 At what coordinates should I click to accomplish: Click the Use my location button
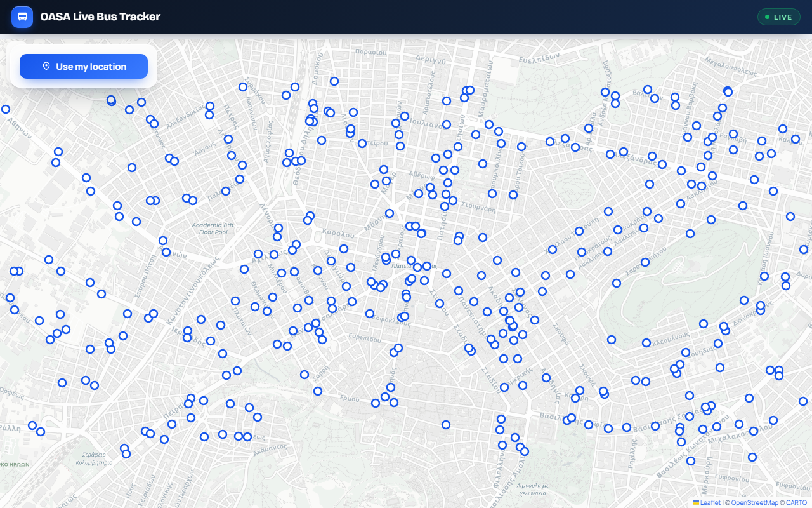pyautogui.click(x=84, y=67)
